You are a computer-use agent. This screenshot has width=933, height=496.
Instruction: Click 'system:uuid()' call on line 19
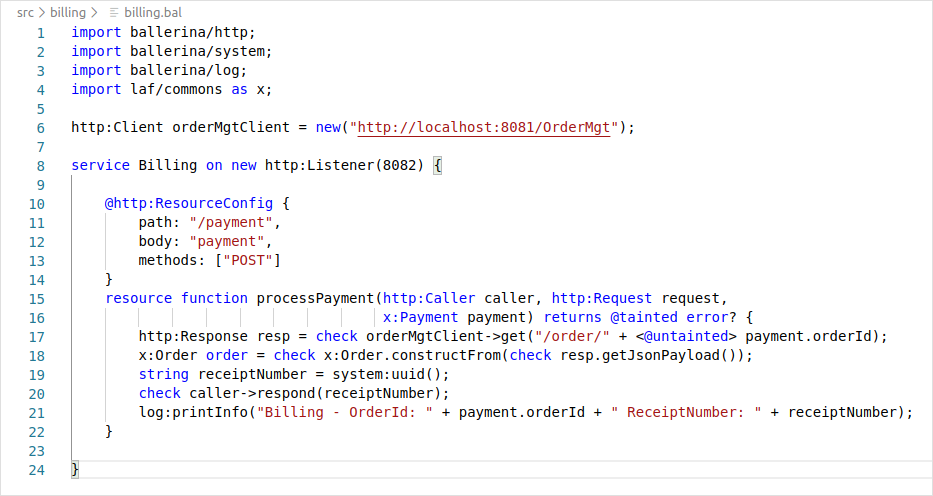click(386, 375)
